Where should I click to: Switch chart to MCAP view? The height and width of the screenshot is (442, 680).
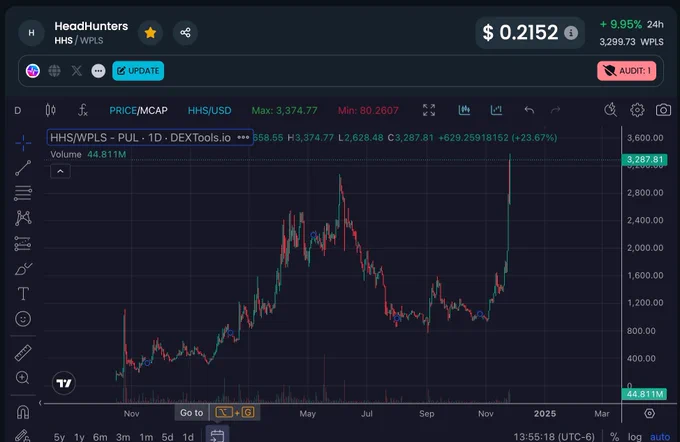tap(153, 111)
